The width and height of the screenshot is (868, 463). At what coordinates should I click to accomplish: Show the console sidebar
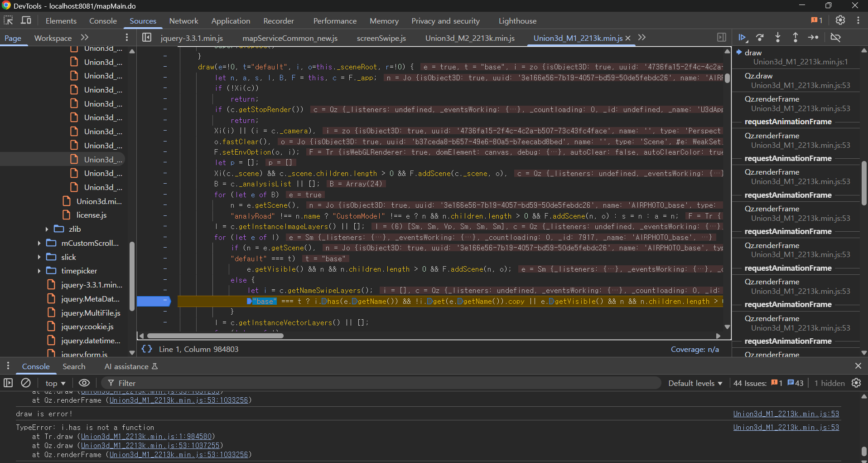click(x=8, y=383)
